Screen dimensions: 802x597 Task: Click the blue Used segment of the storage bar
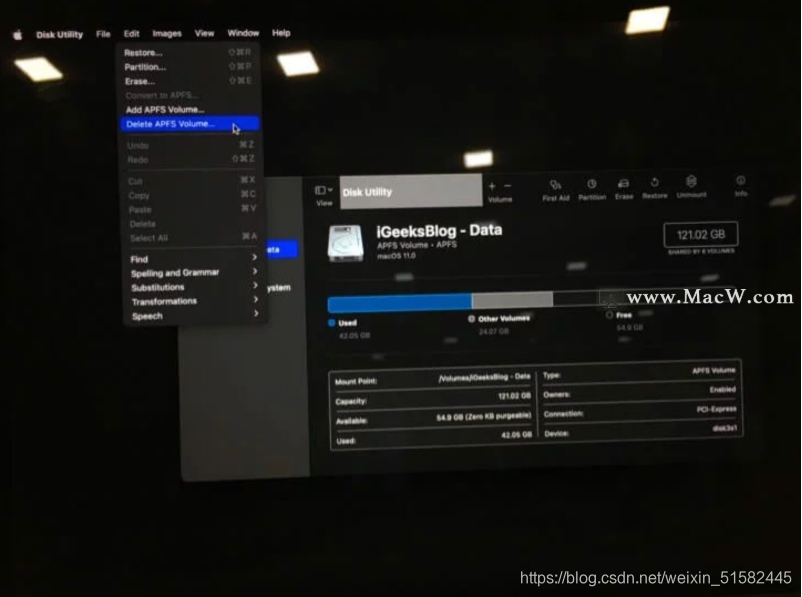[399, 303]
